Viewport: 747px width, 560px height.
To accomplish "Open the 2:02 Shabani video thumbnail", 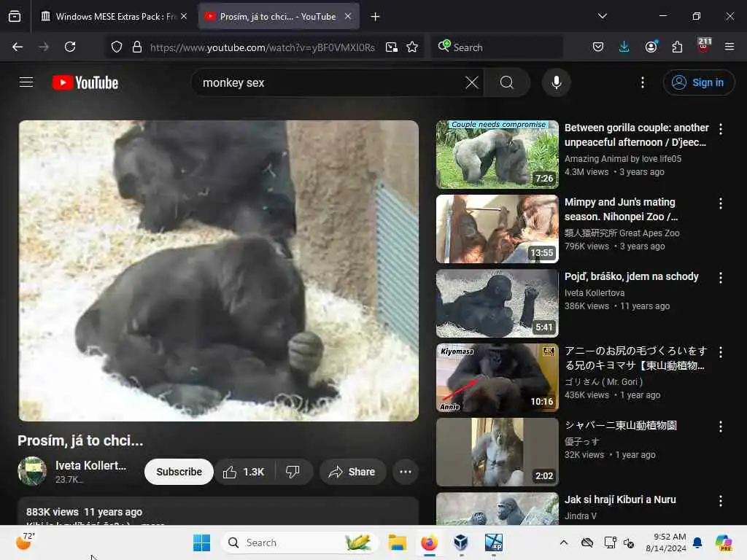I will (x=498, y=452).
